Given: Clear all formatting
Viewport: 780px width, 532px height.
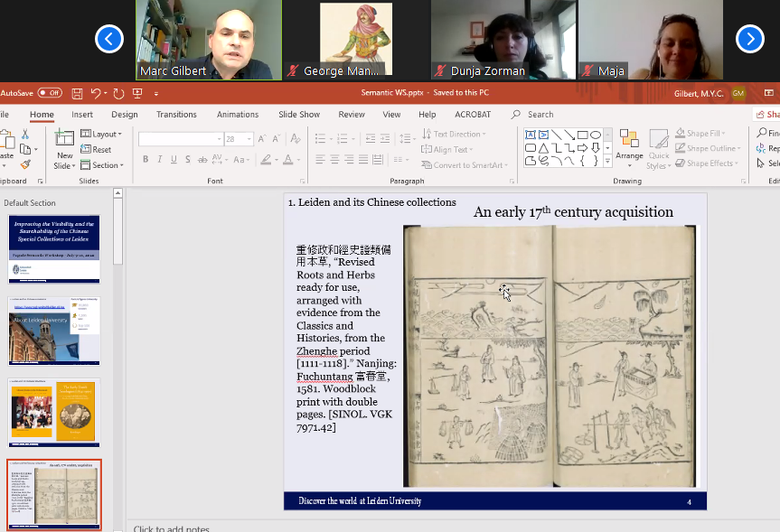Looking at the screenshot, I should click(296, 138).
